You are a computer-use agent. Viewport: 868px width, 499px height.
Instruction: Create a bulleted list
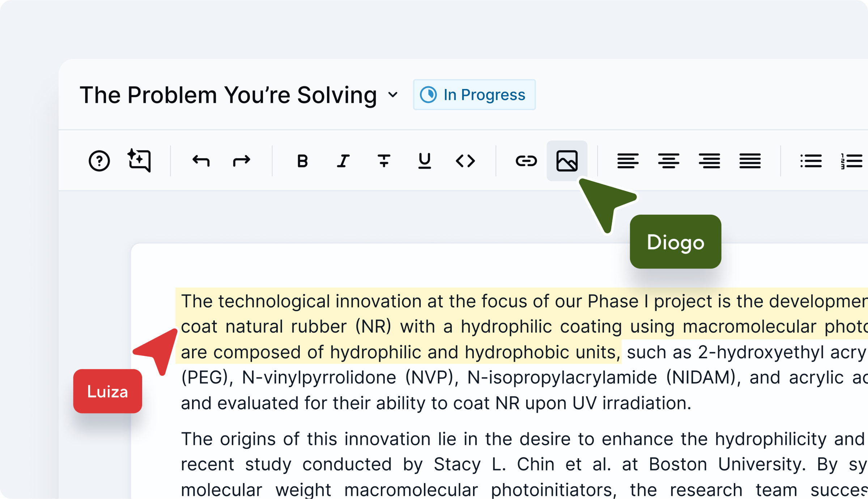click(x=811, y=161)
